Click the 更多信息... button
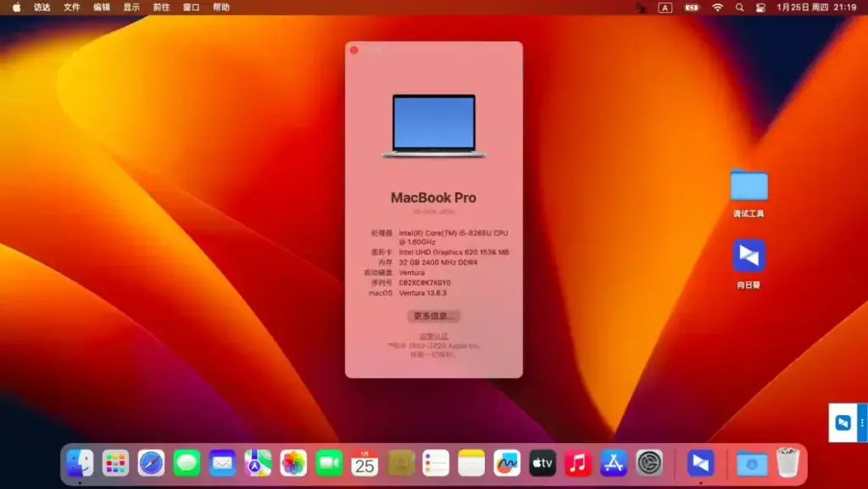The image size is (868, 489). (x=433, y=316)
